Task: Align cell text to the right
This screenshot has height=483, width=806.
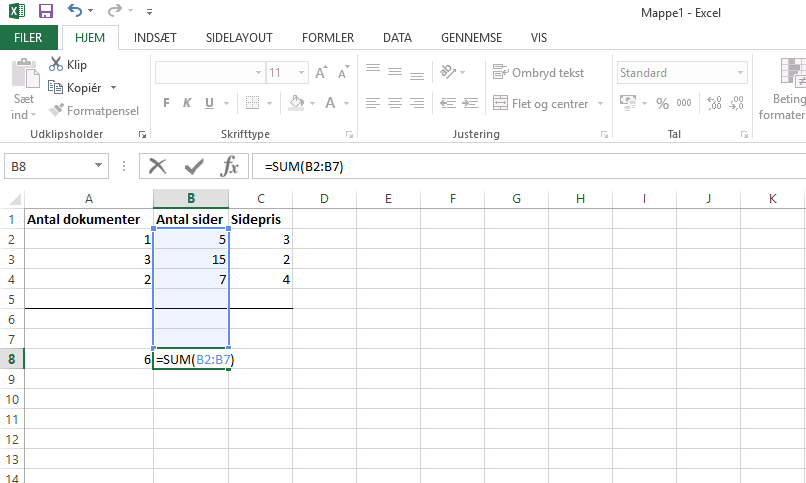Action: pos(417,103)
